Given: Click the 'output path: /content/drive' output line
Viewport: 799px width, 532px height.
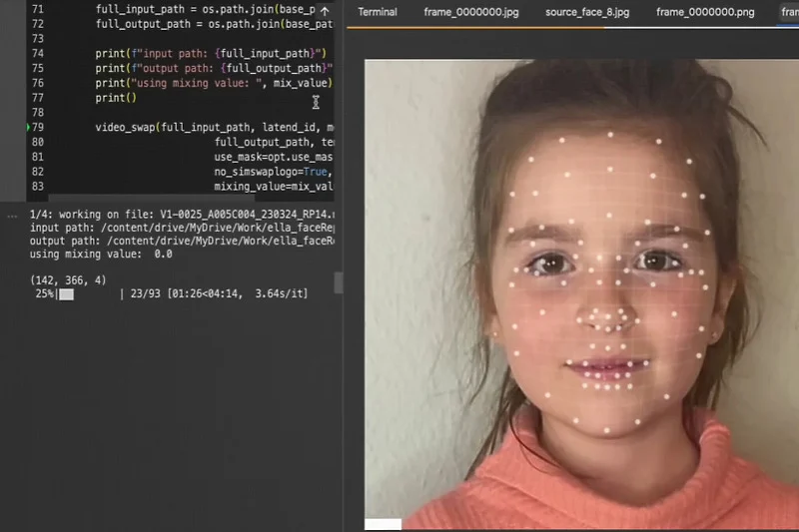Looking at the screenshot, I should 182,241.
